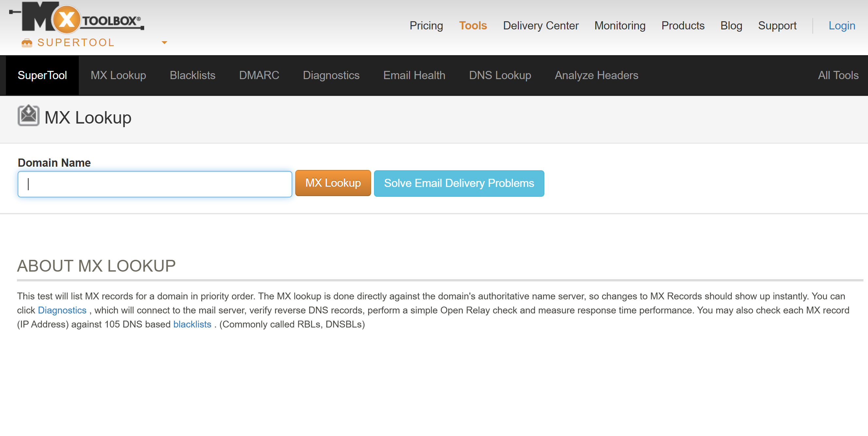Expand the SuperTool dropdown arrow
The width and height of the screenshot is (868, 436).
[x=164, y=42]
